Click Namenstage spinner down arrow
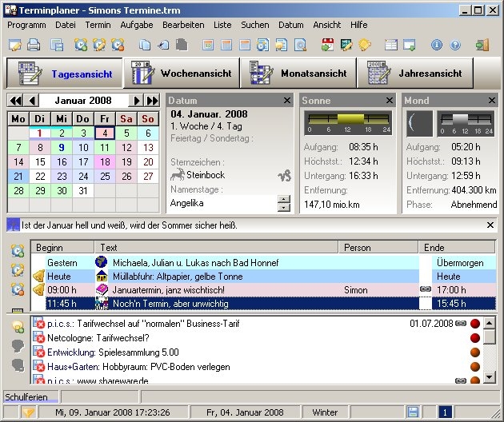Screen dimensions: 504x422 (x=283, y=208)
